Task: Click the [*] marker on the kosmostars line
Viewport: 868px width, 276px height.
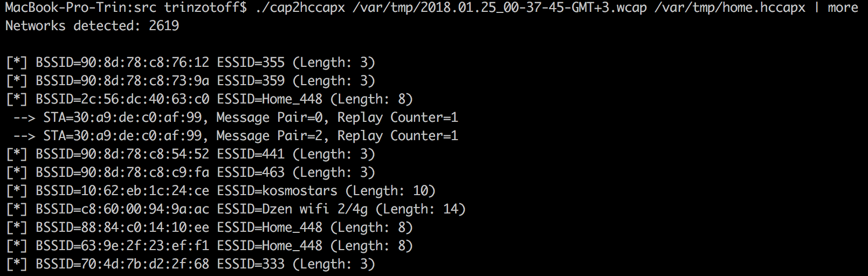Action: (17, 191)
